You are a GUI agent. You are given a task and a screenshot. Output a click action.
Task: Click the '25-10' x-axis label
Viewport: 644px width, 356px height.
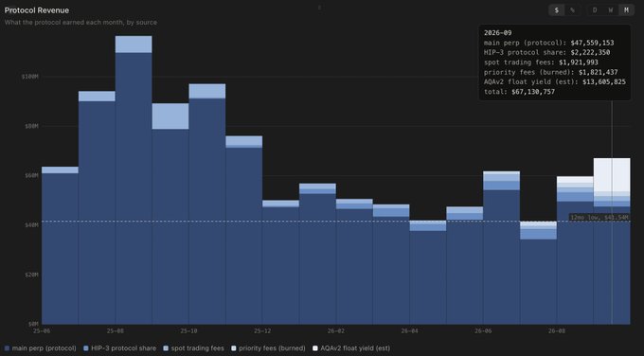click(188, 331)
